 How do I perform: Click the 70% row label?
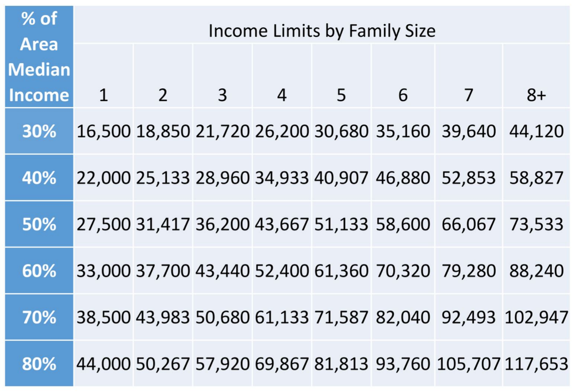tap(39, 317)
